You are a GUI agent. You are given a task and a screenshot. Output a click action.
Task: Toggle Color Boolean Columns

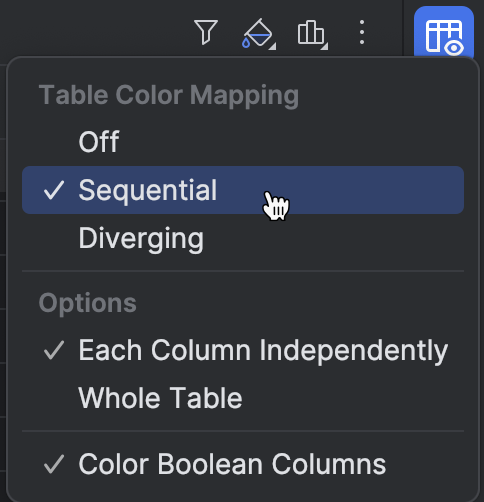coord(243,464)
